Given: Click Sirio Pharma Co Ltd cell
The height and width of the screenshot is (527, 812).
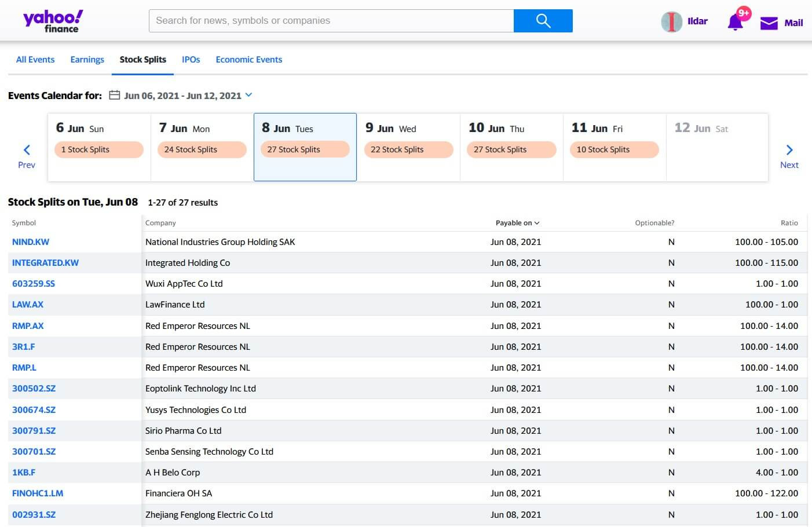Looking at the screenshot, I should [x=184, y=431].
